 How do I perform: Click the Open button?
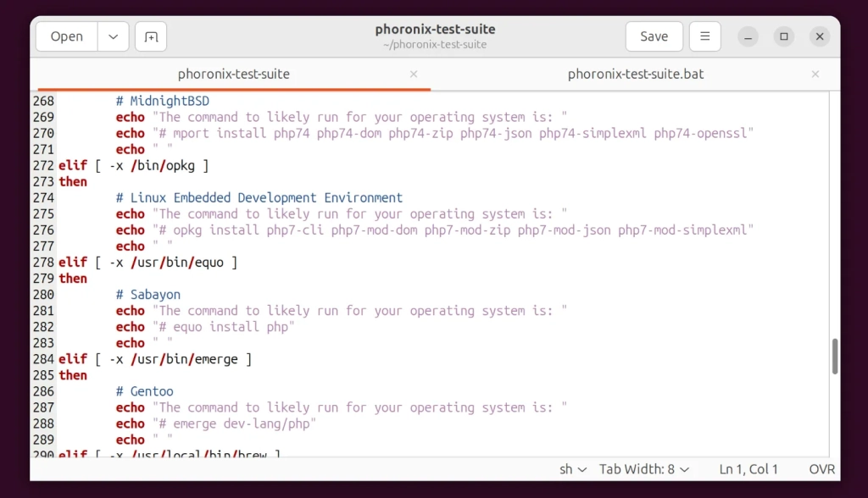[67, 36]
